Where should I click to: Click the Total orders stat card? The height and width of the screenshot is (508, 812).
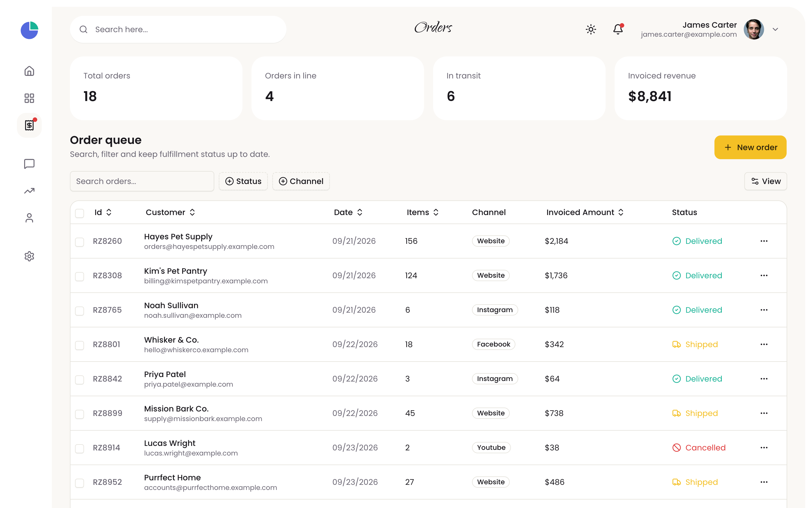coord(156,88)
